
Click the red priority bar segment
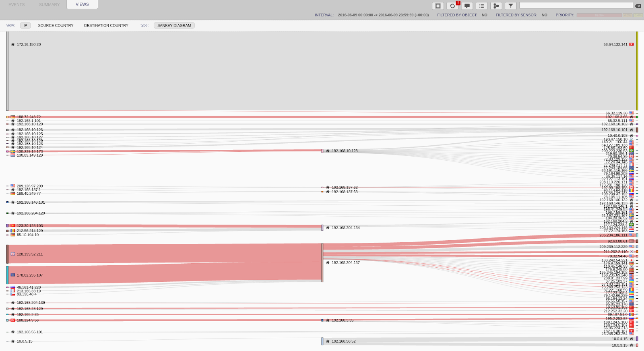pos(599,15)
